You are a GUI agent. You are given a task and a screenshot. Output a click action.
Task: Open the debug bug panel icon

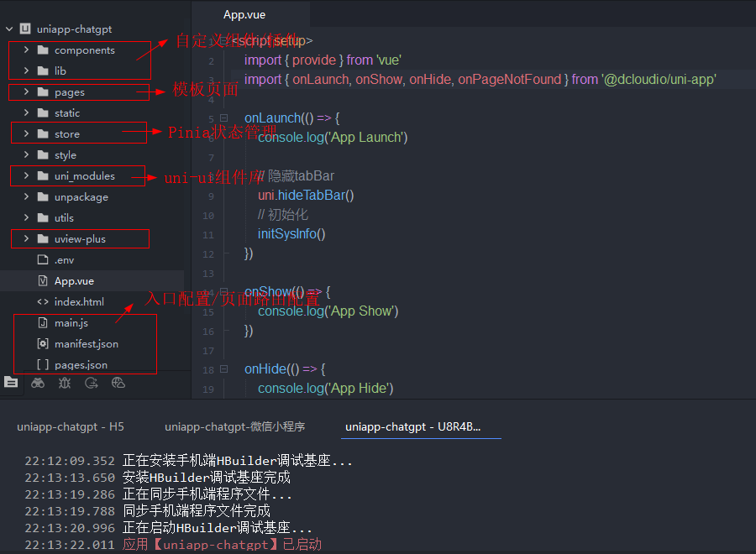64,383
